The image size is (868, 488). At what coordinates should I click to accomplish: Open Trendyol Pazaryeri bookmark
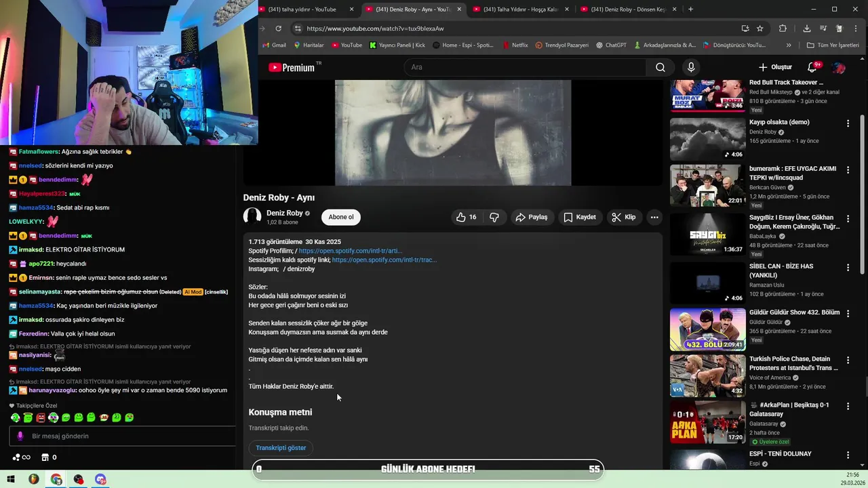click(562, 45)
